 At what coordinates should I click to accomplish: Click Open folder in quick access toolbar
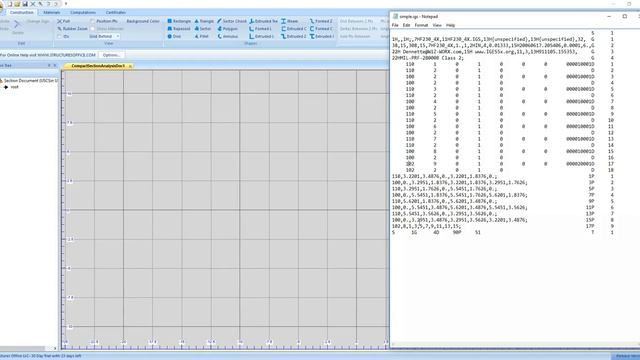(18, 4)
